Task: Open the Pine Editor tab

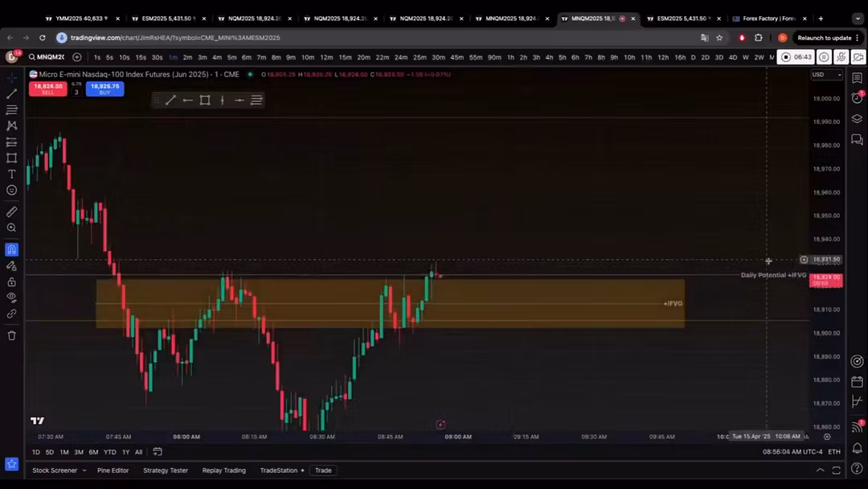Action: 113,471
